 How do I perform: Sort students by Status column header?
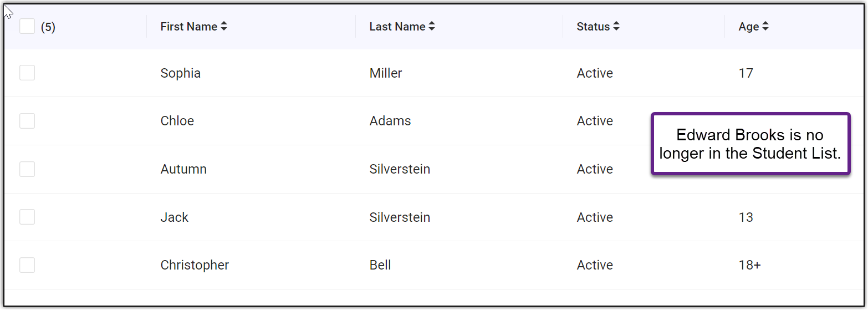point(593,27)
